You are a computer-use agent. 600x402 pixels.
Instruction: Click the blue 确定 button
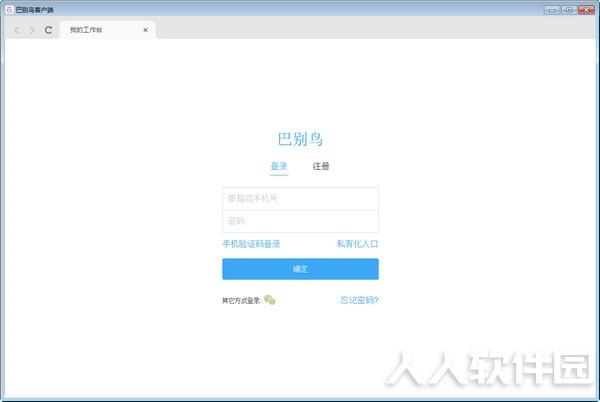tap(300, 269)
